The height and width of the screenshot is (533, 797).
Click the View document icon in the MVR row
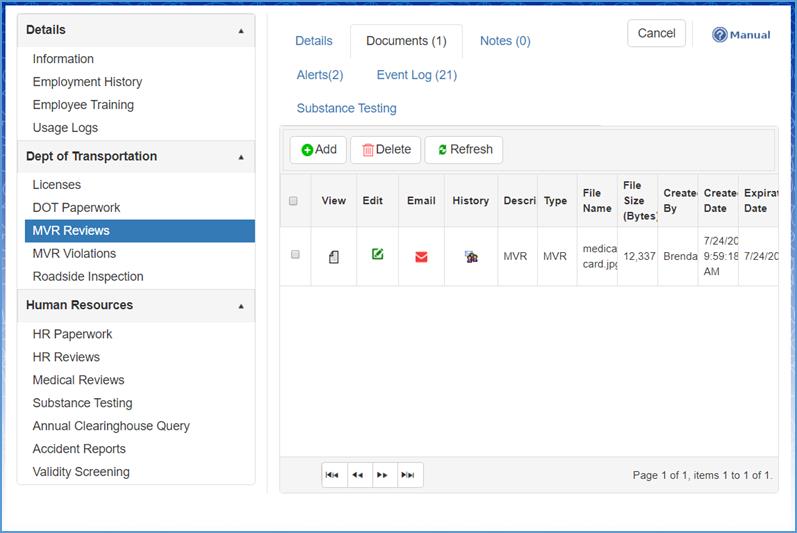[x=334, y=257]
